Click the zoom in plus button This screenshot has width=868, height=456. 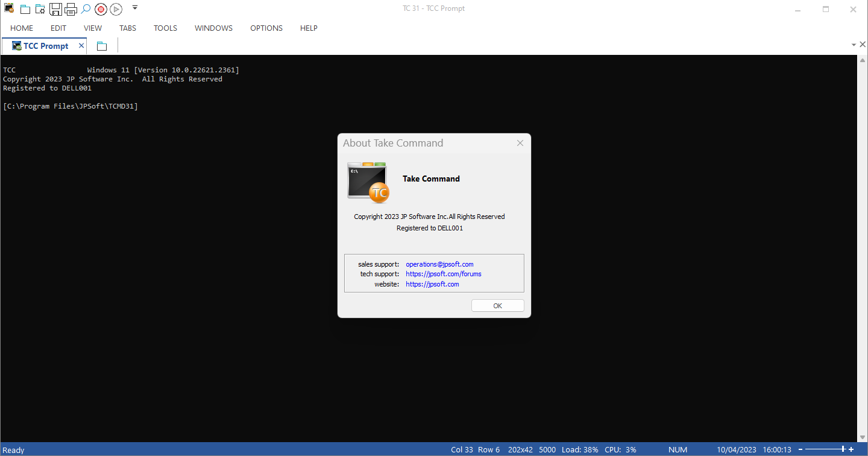click(850, 449)
